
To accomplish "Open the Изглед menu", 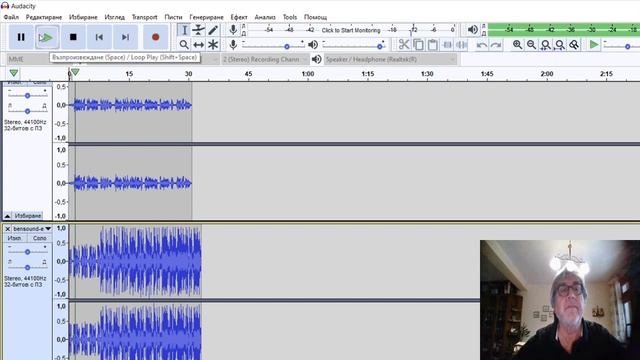I will pyautogui.click(x=114, y=17).
